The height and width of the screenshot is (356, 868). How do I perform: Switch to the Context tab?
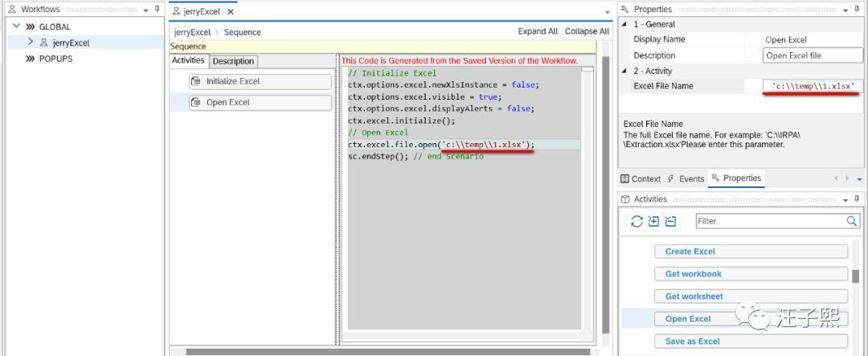tap(641, 179)
